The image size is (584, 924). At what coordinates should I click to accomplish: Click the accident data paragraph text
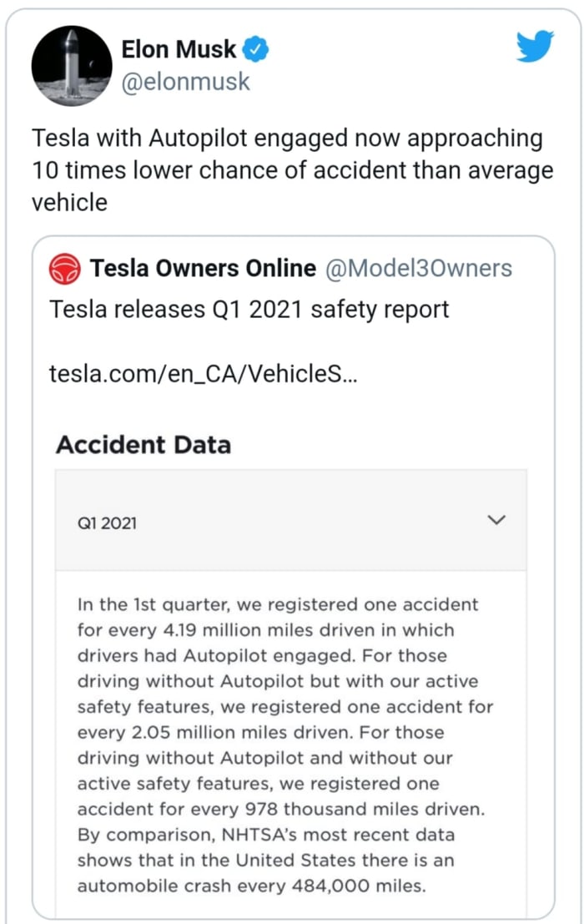coord(284,745)
